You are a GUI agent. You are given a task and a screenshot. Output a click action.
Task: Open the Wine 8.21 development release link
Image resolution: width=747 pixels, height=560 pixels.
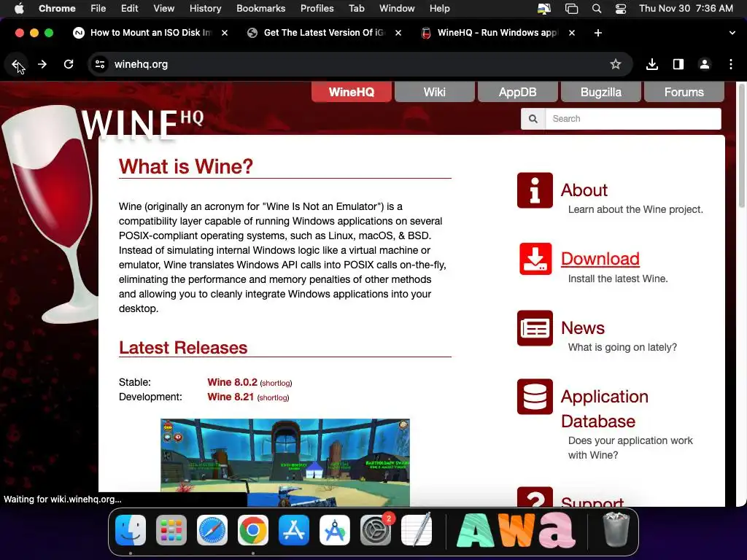tap(231, 397)
